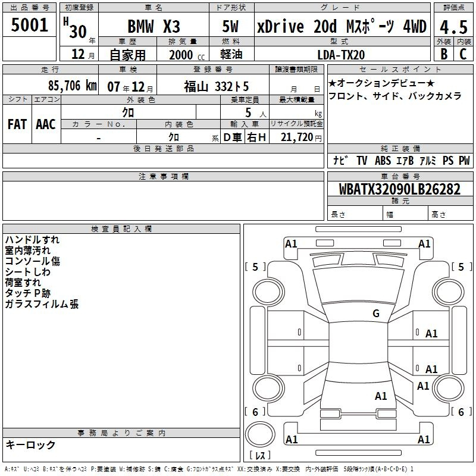The image size is (476, 476).
Task: Click the air conditioner value AAC
Action: [46, 124]
